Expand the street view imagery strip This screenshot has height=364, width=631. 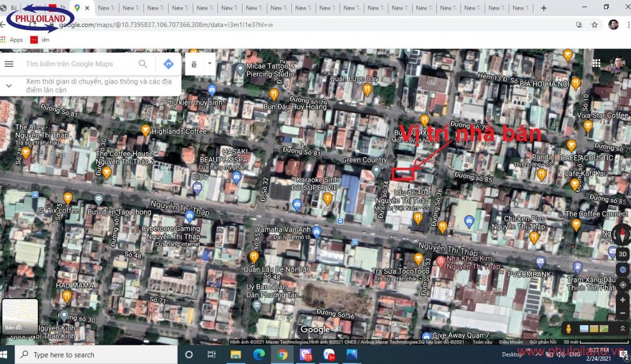pyautogui.click(x=622, y=328)
